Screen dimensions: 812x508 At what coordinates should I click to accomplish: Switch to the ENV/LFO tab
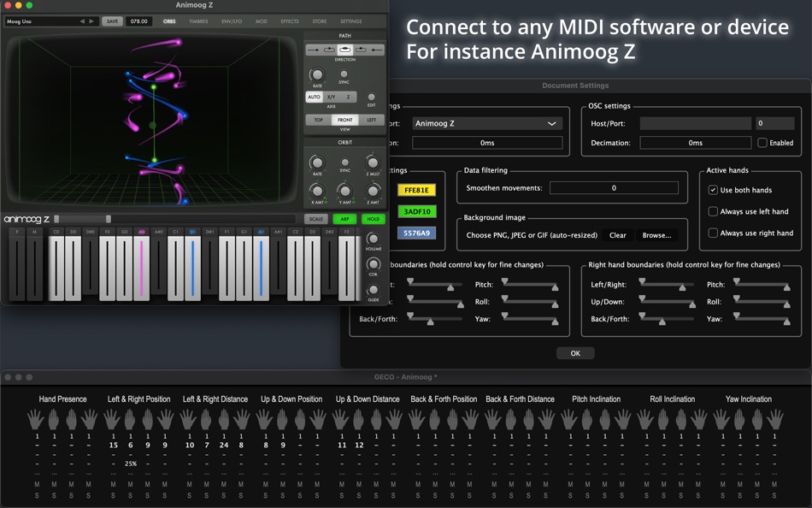pyautogui.click(x=232, y=21)
